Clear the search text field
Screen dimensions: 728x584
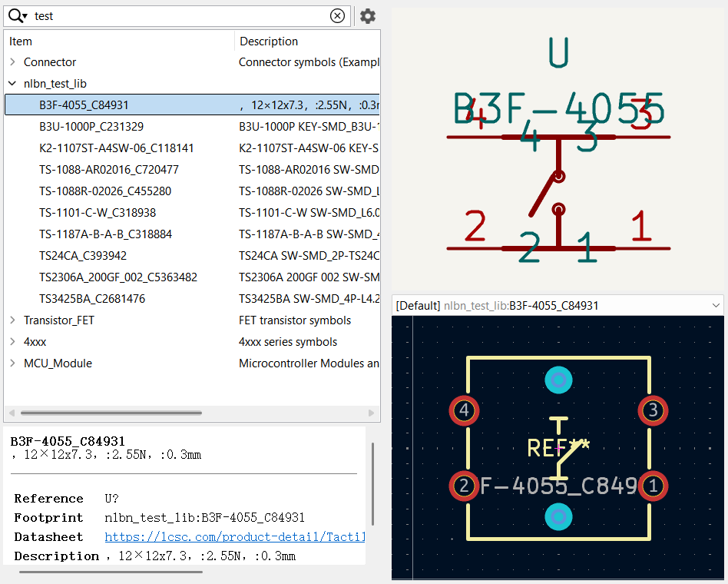tap(337, 15)
